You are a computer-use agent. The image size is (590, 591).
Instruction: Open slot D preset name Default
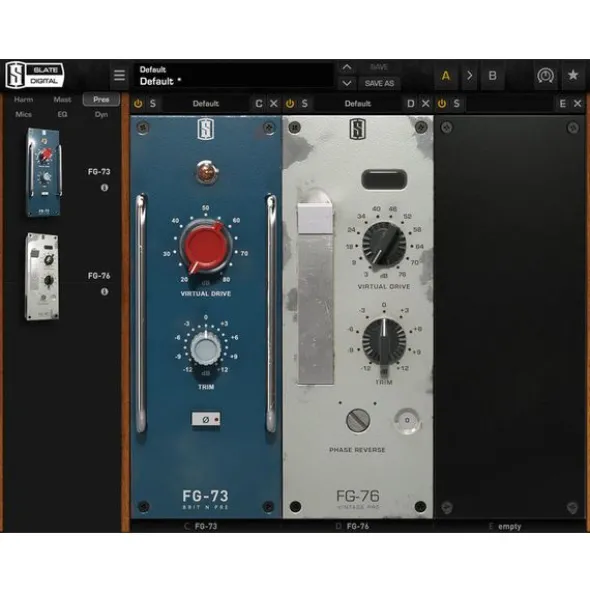click(358, 104)
